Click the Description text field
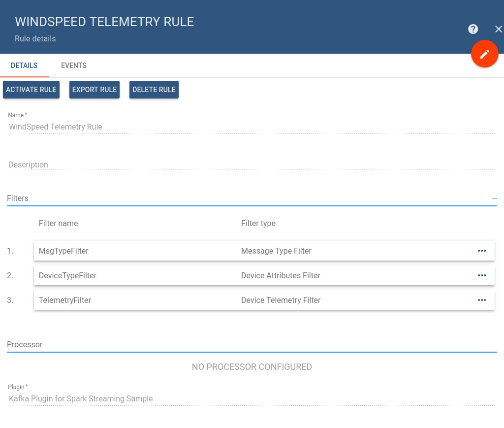Image resolution: width=504 pixels, height=428 pixels. click(x=251, y=165)
